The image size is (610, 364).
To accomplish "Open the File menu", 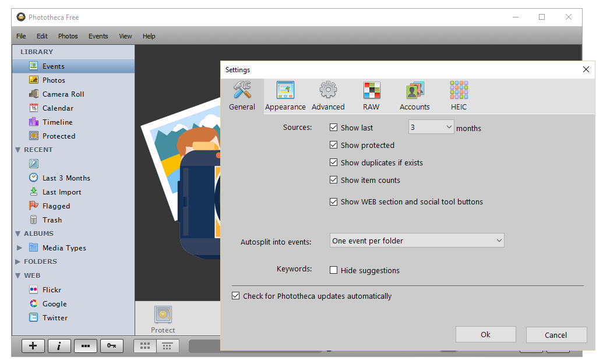I will coord(21,36).
